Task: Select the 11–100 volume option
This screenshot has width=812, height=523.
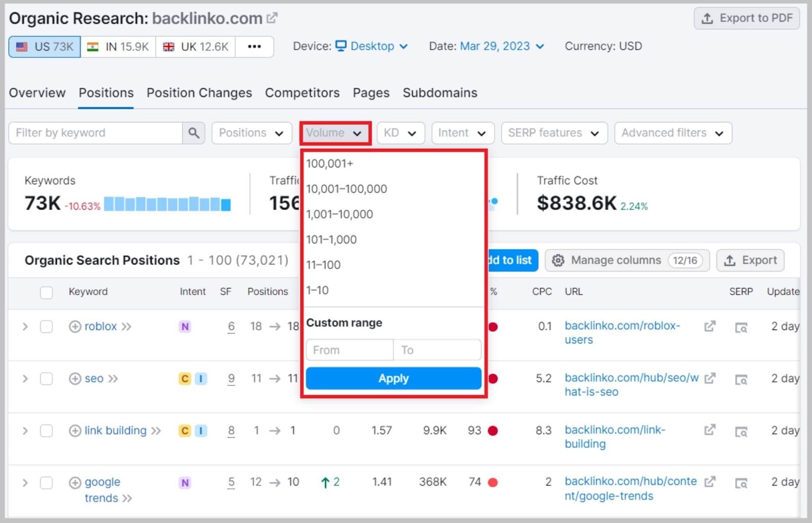Action: (393, 265)
